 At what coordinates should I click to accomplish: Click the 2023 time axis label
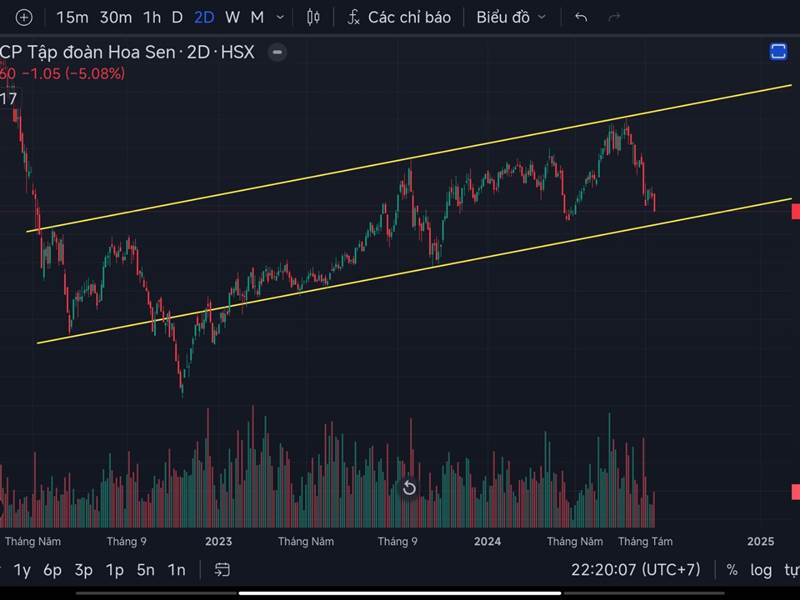tap(218, 541)
